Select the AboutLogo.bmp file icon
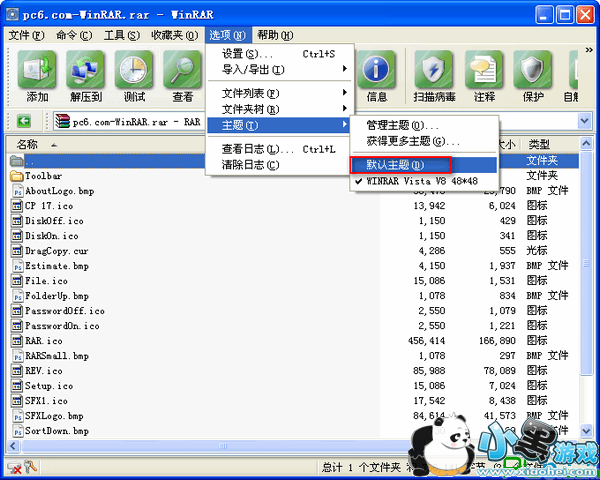Screen dimensions: 600x480 pos(18,191)
